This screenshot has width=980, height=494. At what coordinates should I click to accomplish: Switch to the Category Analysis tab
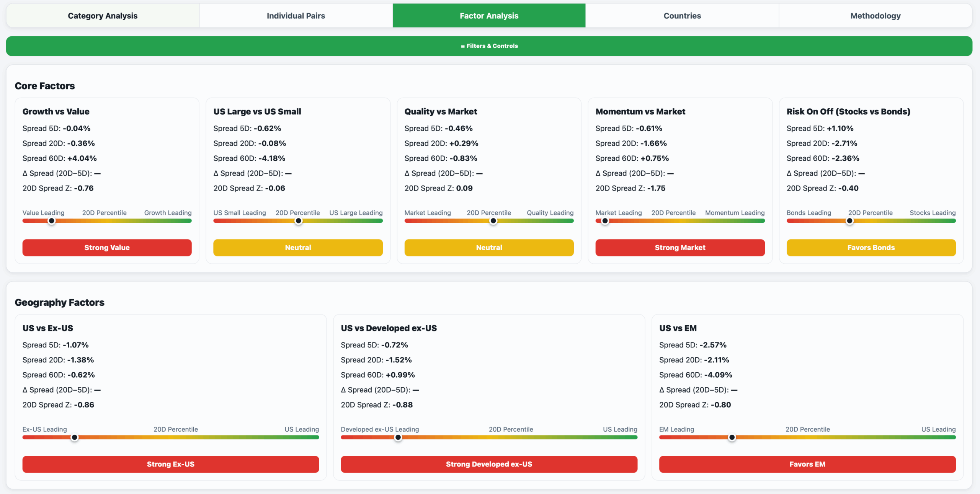tap(103, 16)
